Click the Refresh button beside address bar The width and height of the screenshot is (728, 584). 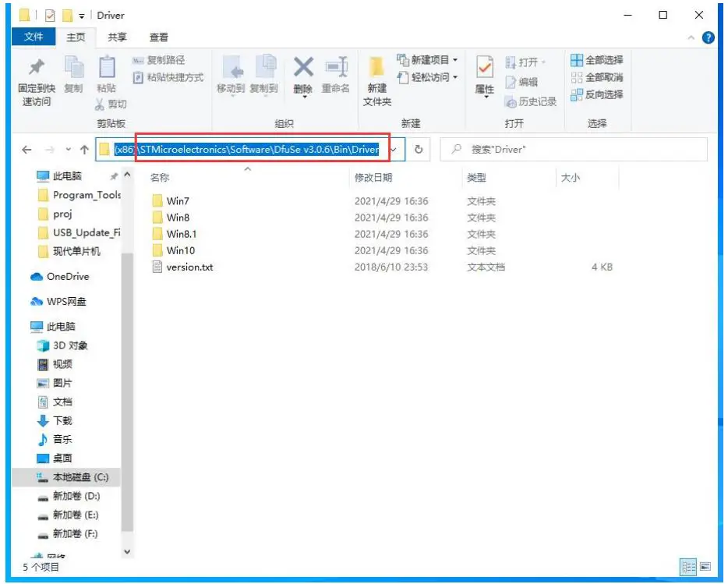coord(419,150)
